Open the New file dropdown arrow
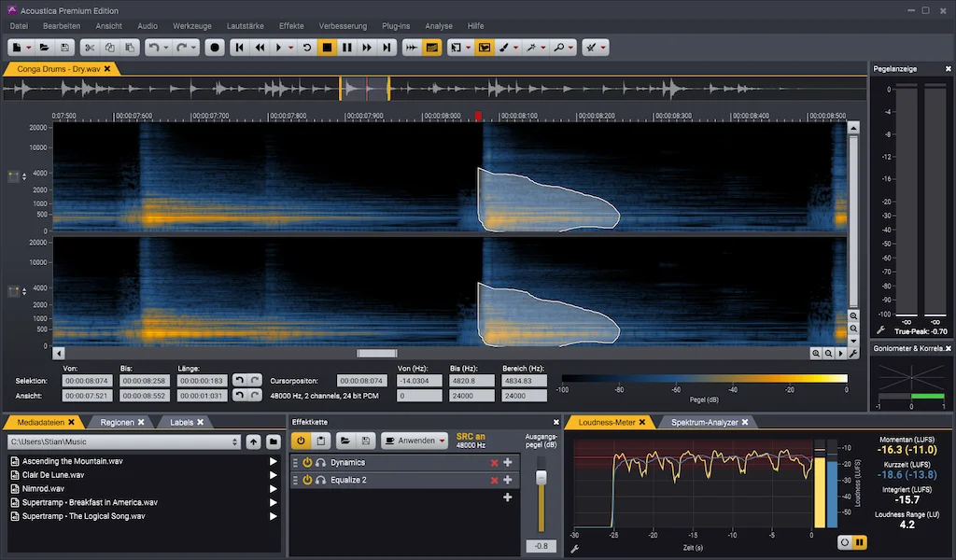 [29, 48]
